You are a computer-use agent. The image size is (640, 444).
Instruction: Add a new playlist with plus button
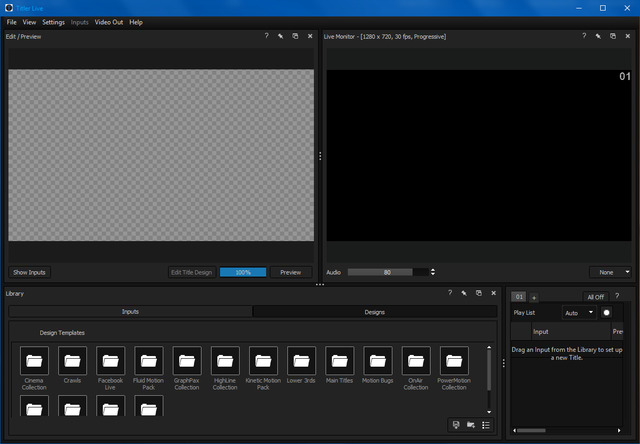click(x=533, y=297)
